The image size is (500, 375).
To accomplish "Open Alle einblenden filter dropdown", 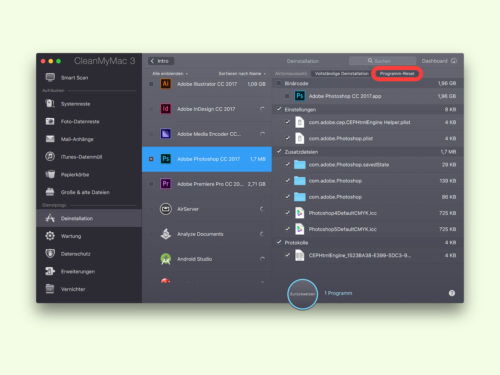I will [x=170, y=73].
